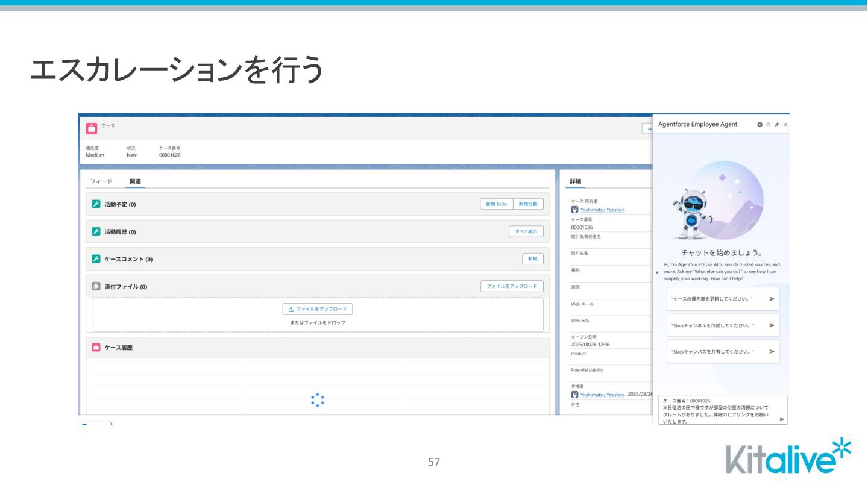Open the 詳細 tab
Screen dimensions: 868x488
(576, 181)
